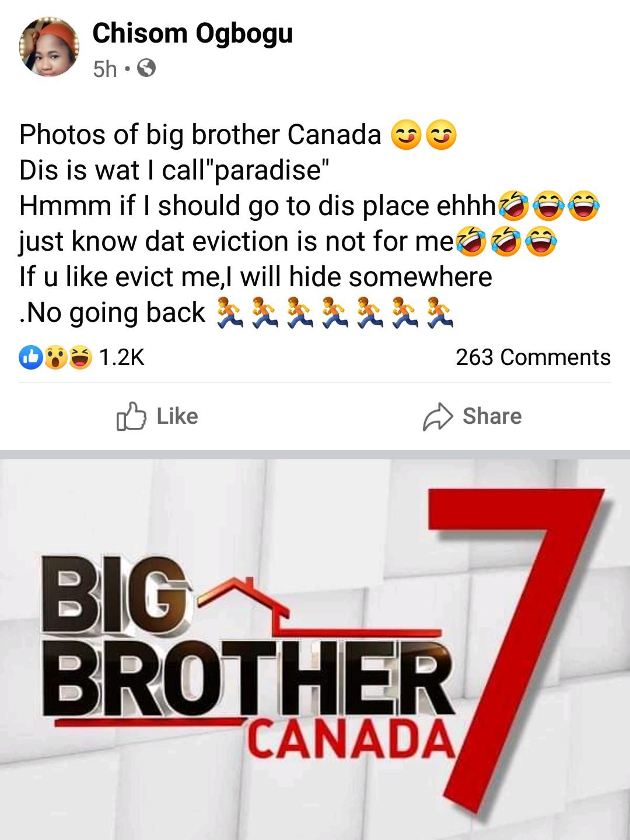630x840 pixels.
Task: Open Chisom Ogbogu's profile picture
Action: [49, 48]
